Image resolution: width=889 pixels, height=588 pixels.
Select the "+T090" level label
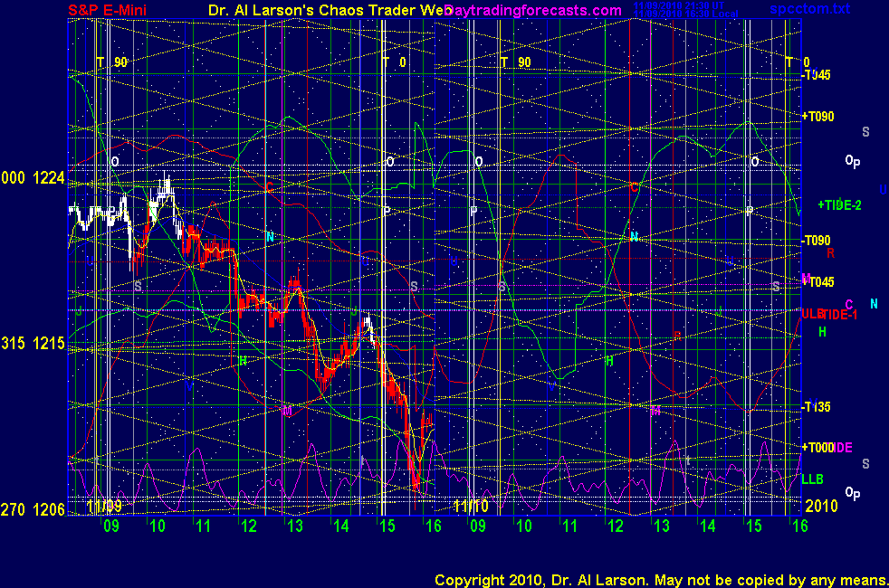[817, 116]
